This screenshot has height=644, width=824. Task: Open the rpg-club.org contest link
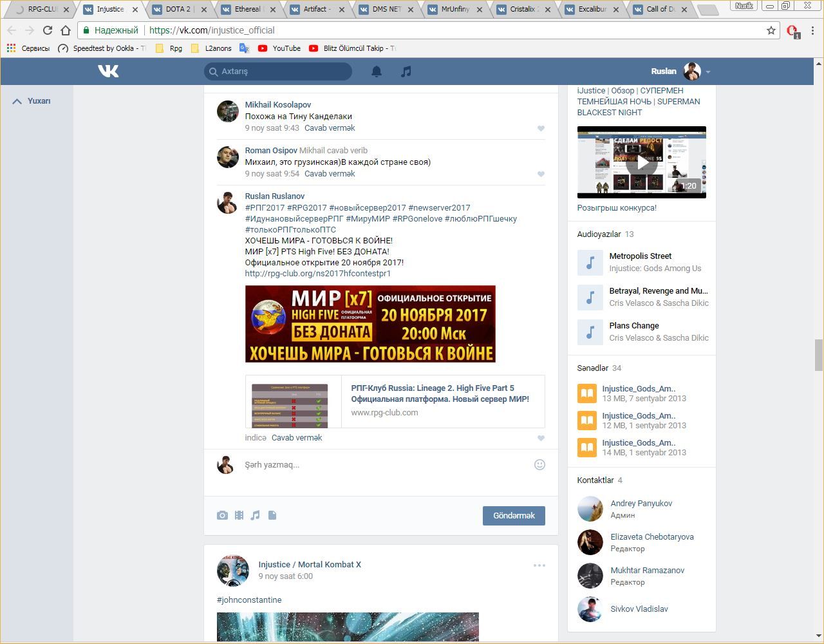coord(318,274)
